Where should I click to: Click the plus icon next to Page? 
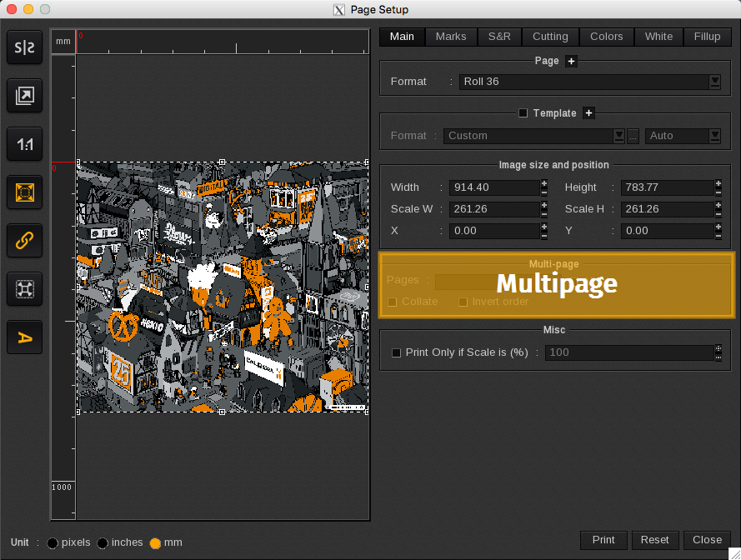[571, 61]
